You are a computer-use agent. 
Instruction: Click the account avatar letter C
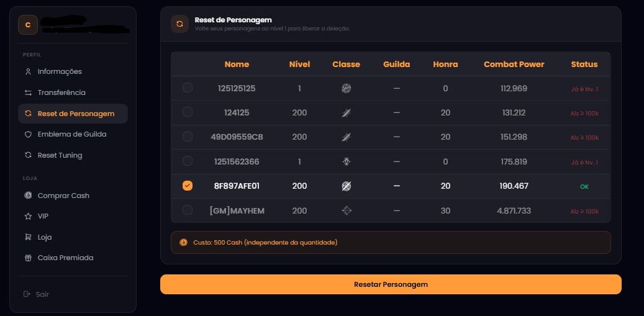(28, 25)
